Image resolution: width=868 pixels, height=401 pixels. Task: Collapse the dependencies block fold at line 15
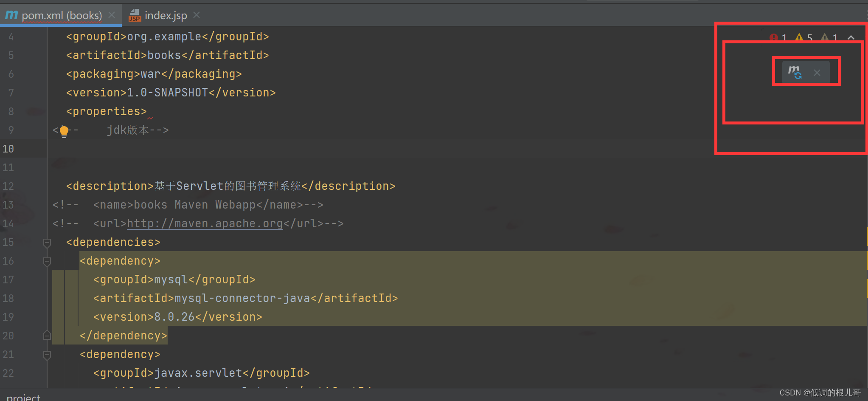click(47, 243)
